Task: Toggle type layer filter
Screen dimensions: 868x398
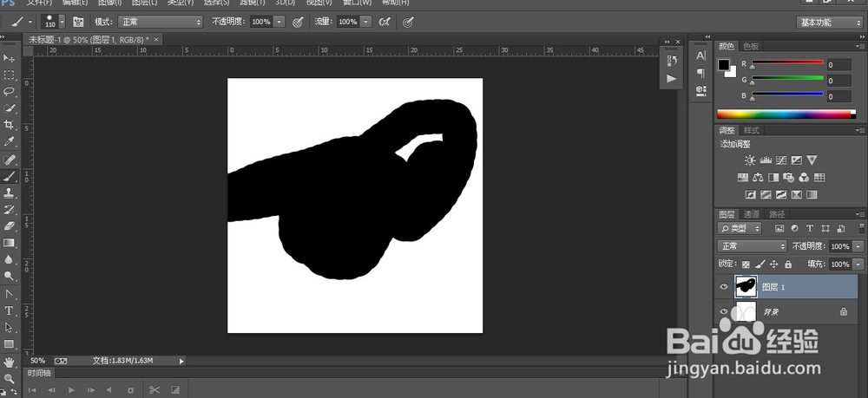Action: (x=810, y=228)
